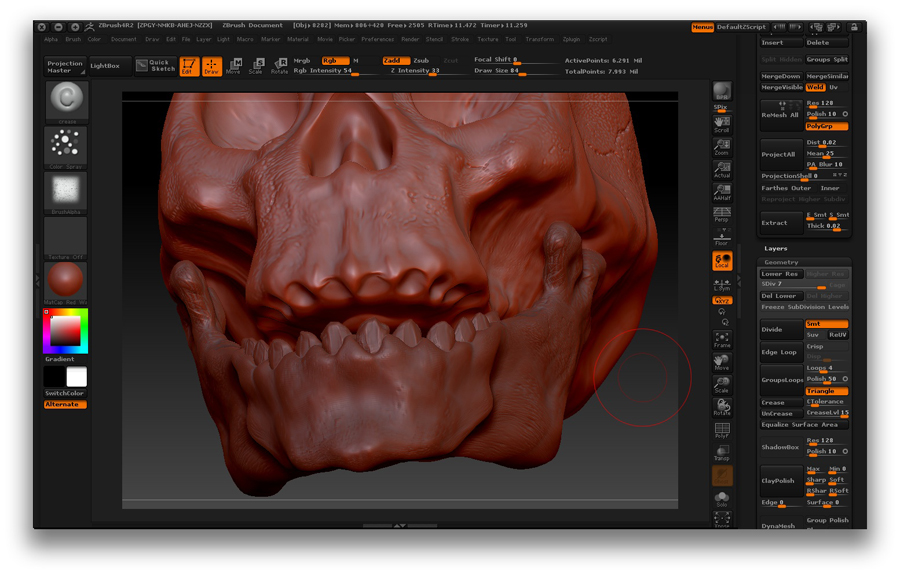Click the ProjectAll button
900x575 pixels.
(781, 154)
